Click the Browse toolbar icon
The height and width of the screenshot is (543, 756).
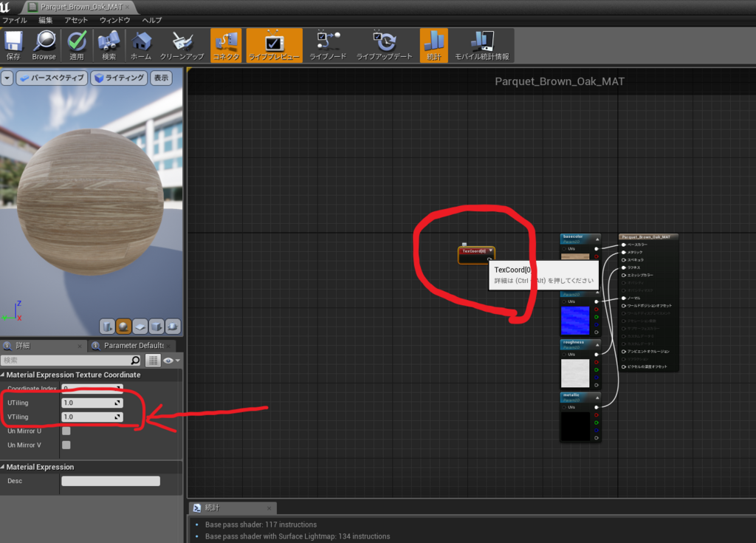point(44,45)
